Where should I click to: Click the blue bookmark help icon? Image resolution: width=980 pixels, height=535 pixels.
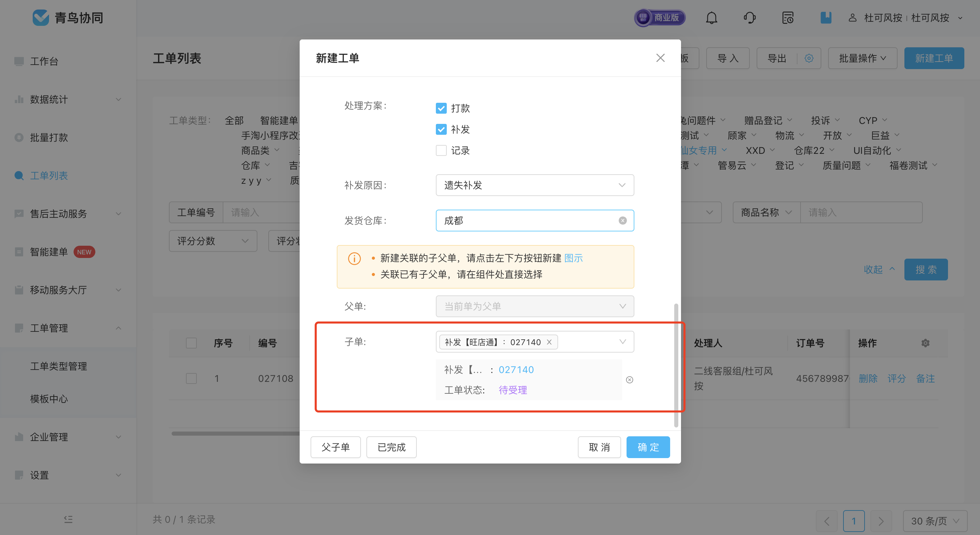tap(825, 18)
